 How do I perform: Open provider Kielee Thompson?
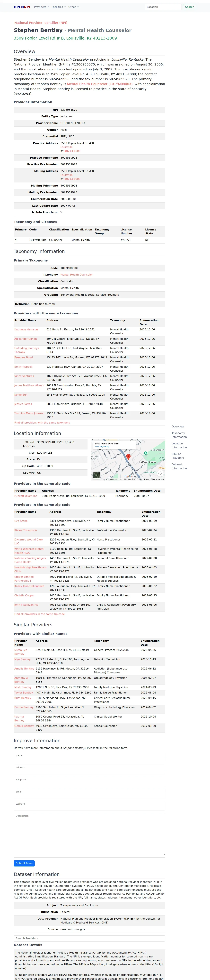(x=26, y=530)
